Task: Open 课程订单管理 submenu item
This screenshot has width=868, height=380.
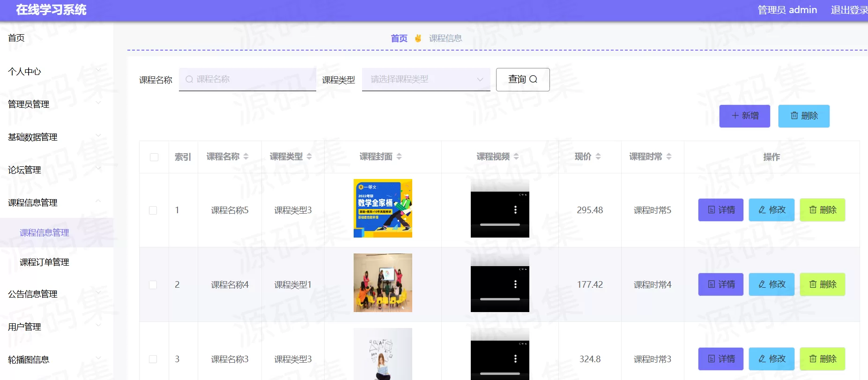Action: (x=56, y=262)
